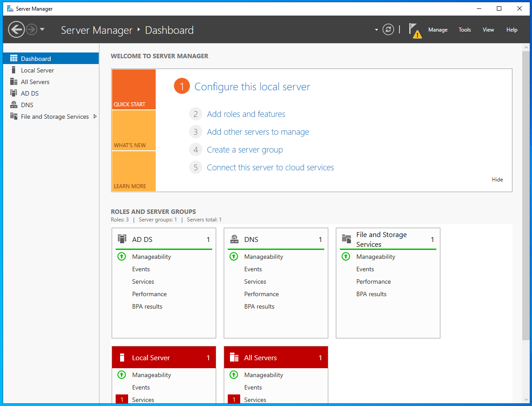Screen dimensions: 532x406
Task: Open the Manage menu
Action: click(438, 30)
